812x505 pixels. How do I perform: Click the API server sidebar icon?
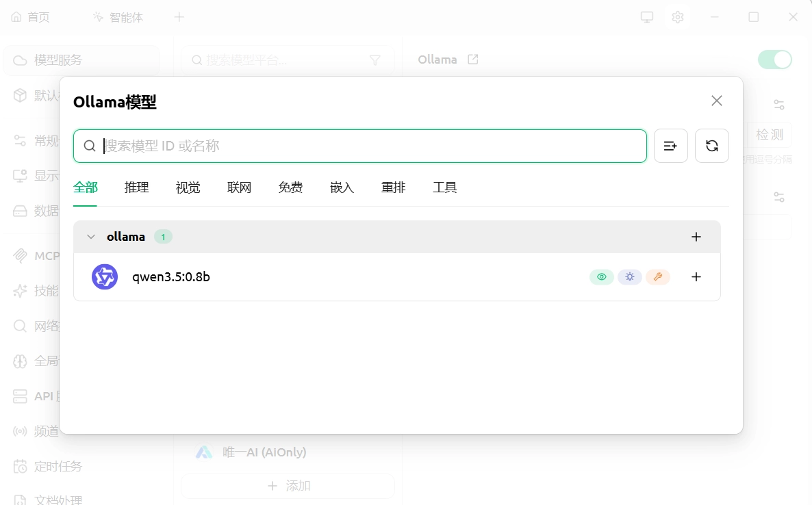tap(20, 396)
